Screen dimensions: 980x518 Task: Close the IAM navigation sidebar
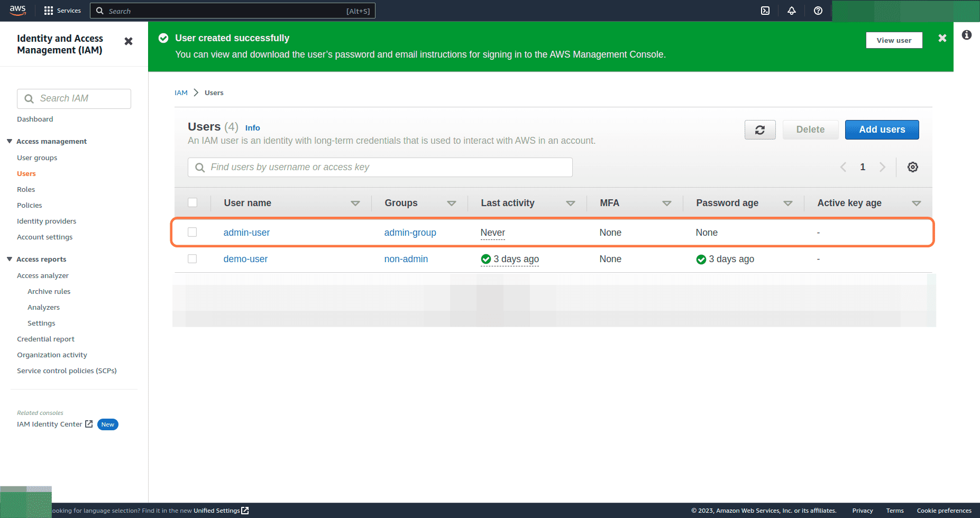[x=129, y=41]
